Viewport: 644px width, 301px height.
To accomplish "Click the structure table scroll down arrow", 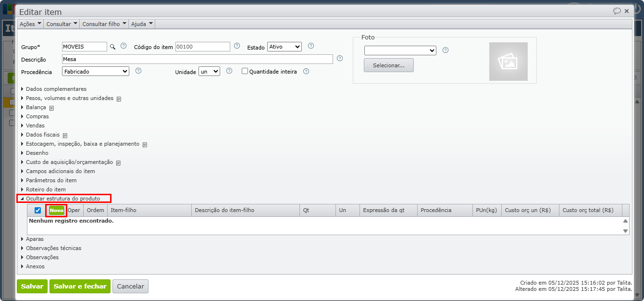I will 625,231.
